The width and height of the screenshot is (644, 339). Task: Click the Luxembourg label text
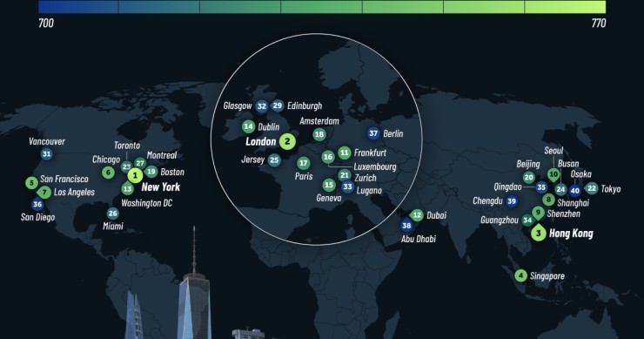point(375,166)
